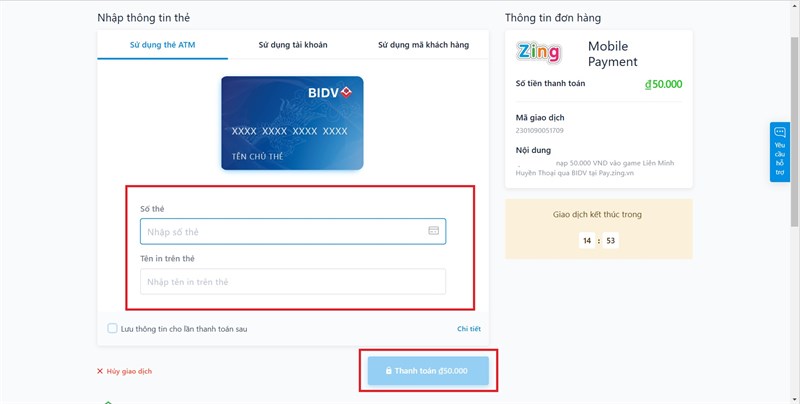The height and width of the screenshot is (404, 800).
Task: Click the Thanh toán đ50.000 button
Action: [x=428, y=371]
